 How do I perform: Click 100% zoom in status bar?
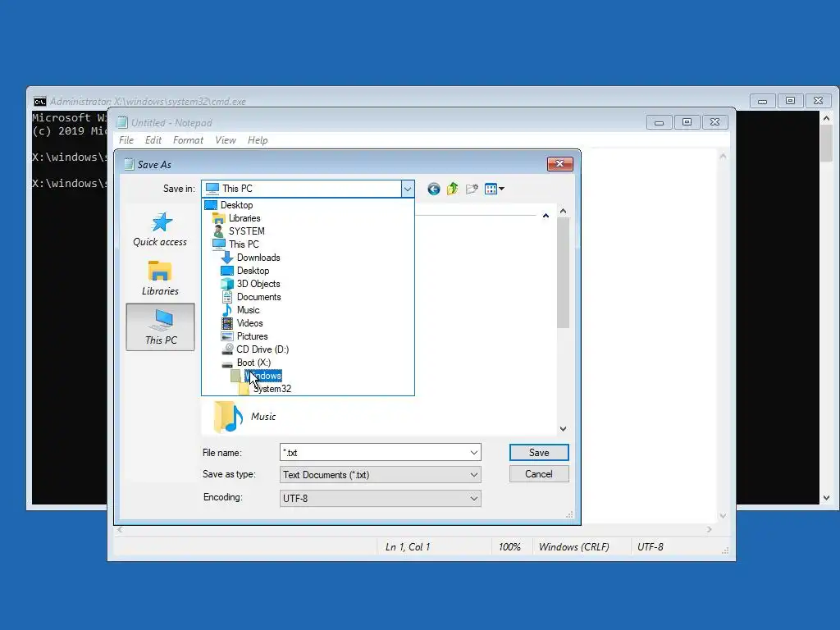[509, 547]
